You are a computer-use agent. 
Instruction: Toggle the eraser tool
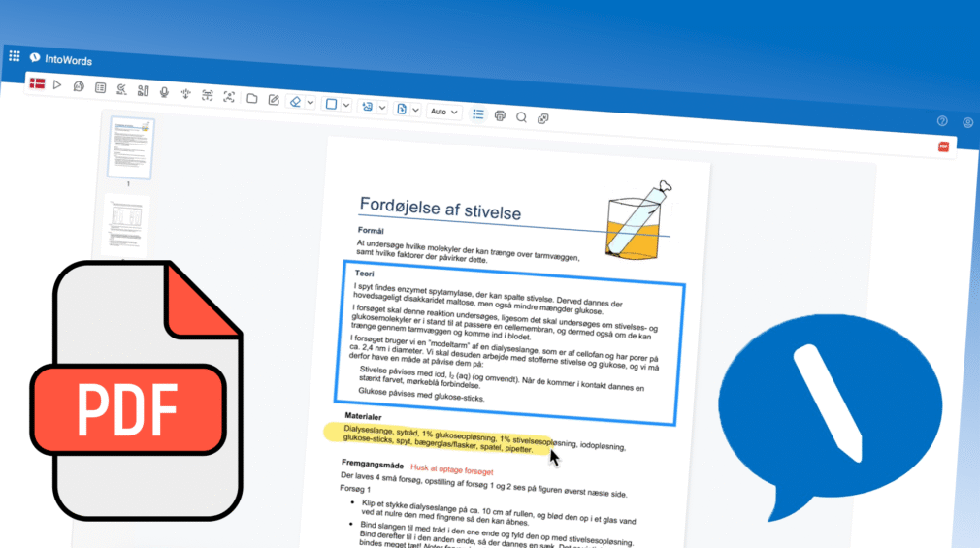click(296, 101)
